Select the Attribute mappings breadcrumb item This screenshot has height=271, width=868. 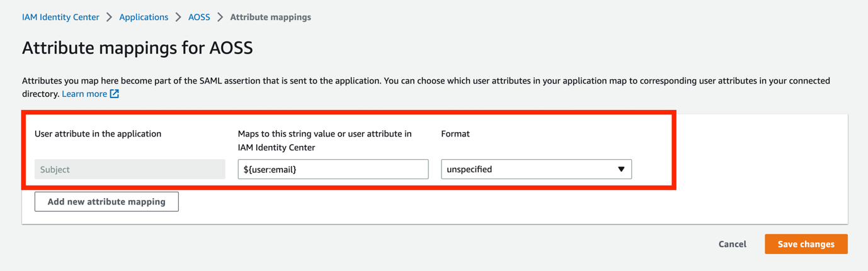tap(270, 18)
